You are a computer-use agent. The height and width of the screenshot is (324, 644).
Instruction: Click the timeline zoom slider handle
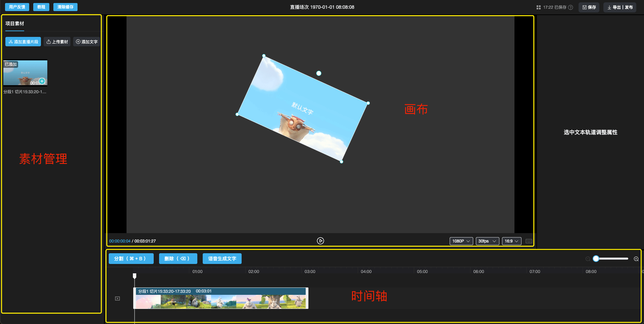(596, 259)
